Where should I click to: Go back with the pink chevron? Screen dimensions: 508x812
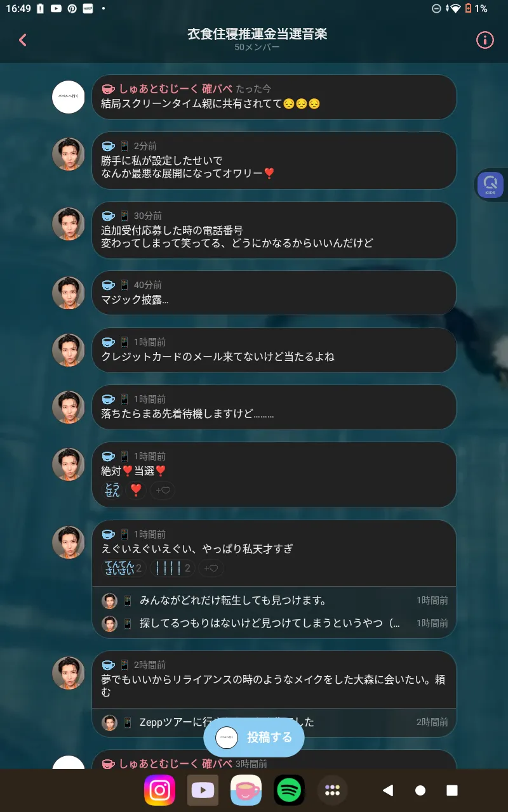[x=23, y=40]
